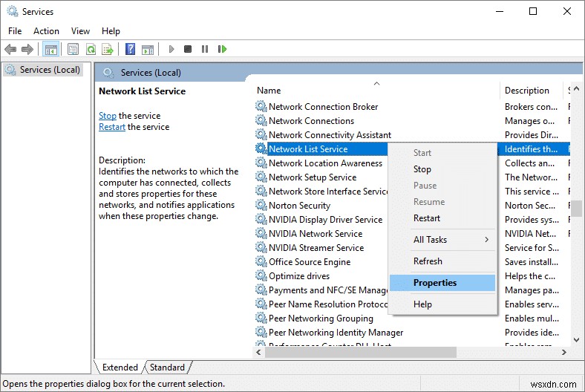The height and width of the screenshot is (392, 585).
Task: Click the Show/Hide Console Tree toolbar icon
Action: click(x=51, y=49)
